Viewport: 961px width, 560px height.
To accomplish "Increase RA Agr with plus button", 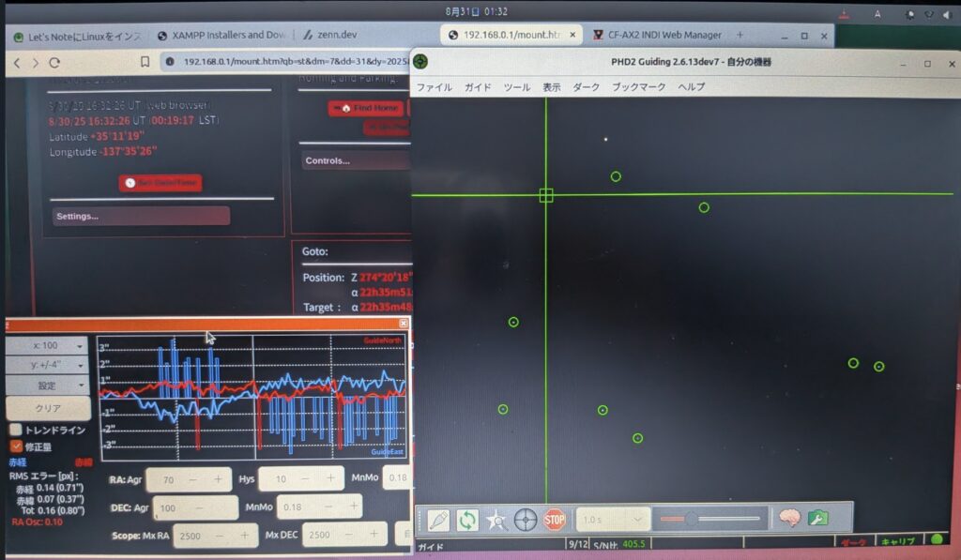I will click(218, 479).
